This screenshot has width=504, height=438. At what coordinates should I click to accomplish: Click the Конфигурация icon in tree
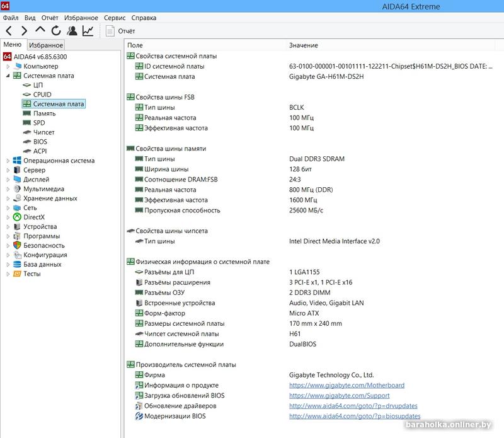click(x=17, y=255)
